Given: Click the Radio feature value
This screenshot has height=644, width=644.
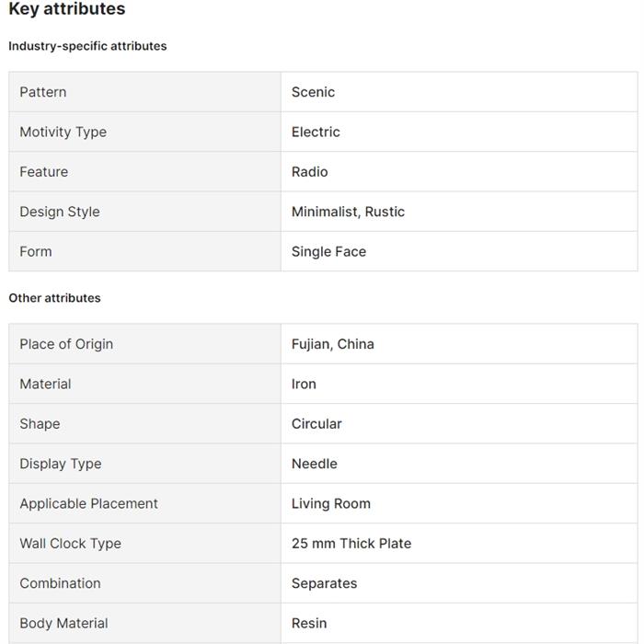Looking at the screenshot, I should (x=309, y=172).
